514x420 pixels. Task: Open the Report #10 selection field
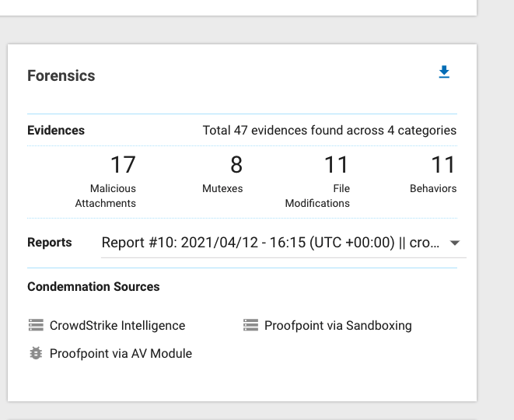click(284, 243)
